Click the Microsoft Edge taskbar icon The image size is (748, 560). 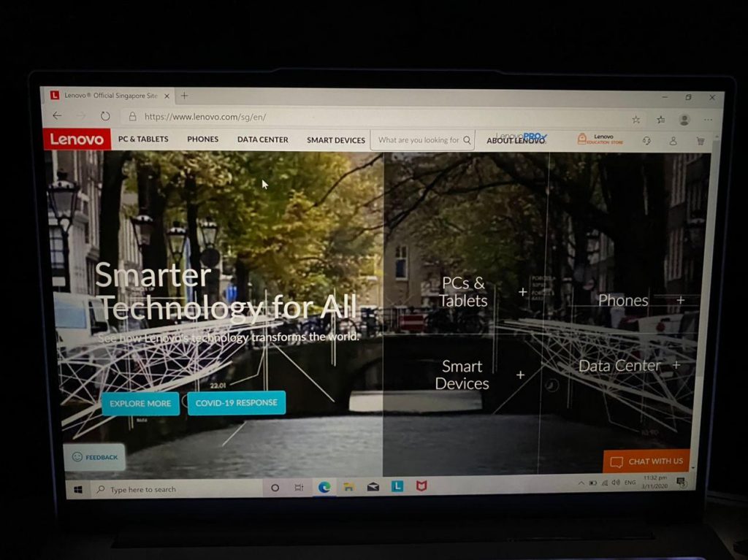pos(324,487)
